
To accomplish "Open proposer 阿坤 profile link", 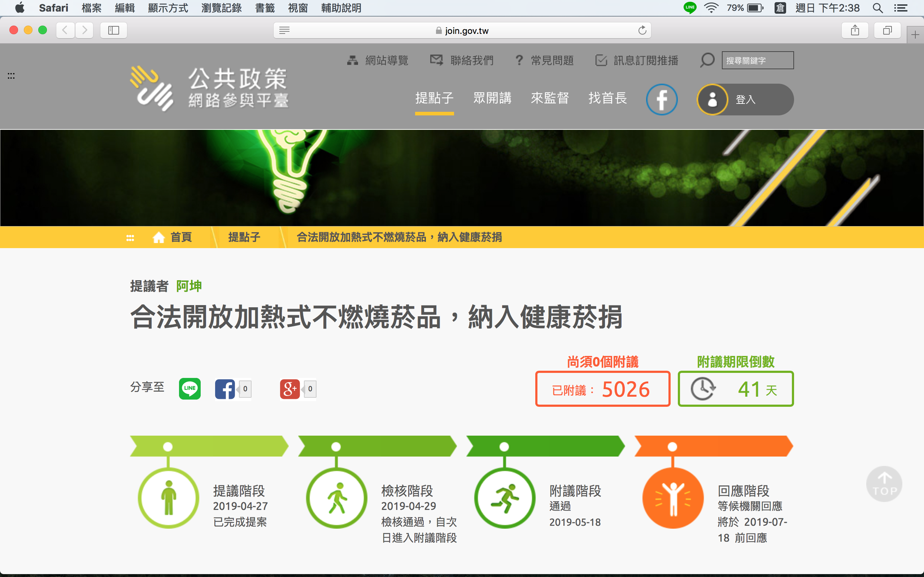I will (x=189, y=286).
